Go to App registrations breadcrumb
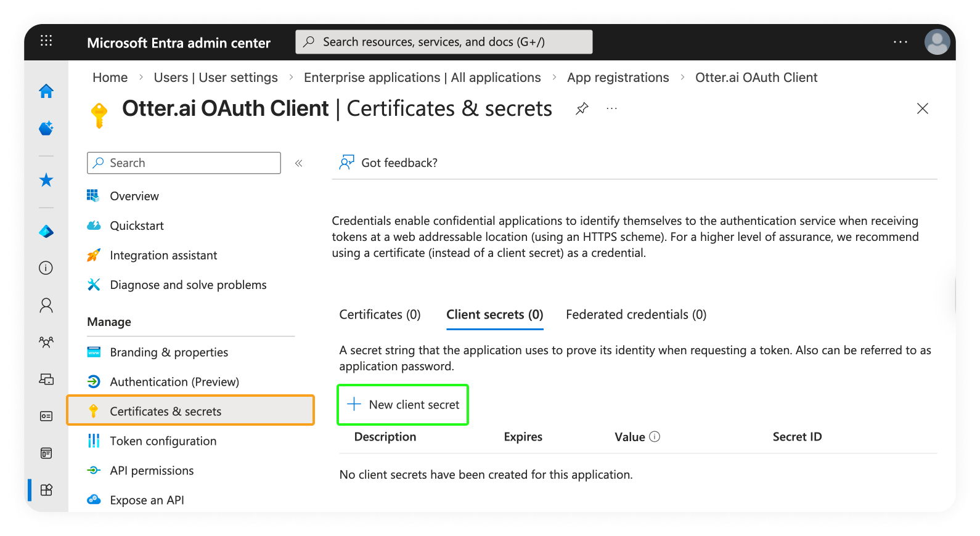This screenshot has width=980, height=536. tap(618, 78)
